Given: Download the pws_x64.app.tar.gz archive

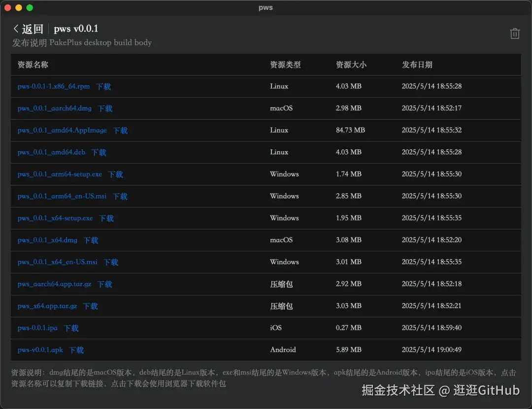Looking at the screenshot, I should coord(90,306).
